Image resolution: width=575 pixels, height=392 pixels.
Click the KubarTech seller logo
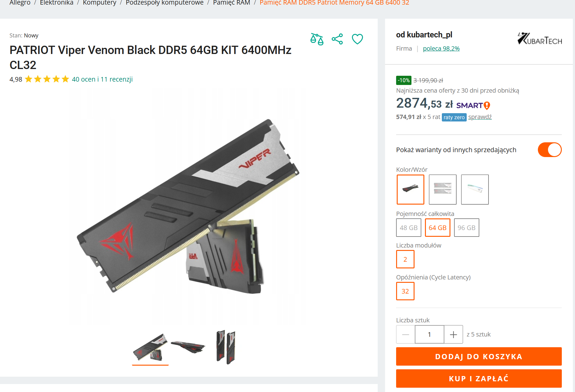point(539,39)
